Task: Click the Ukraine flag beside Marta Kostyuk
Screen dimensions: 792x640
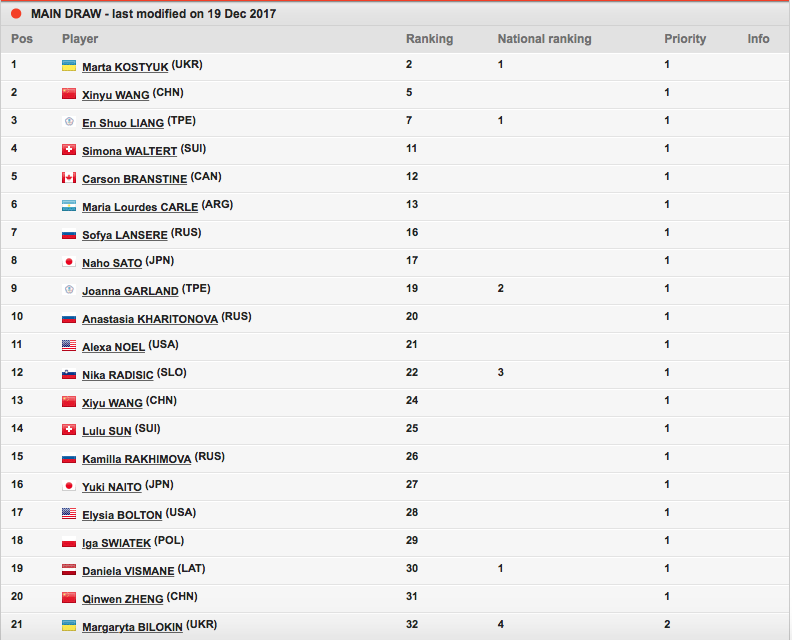Action: pos(69,66)
